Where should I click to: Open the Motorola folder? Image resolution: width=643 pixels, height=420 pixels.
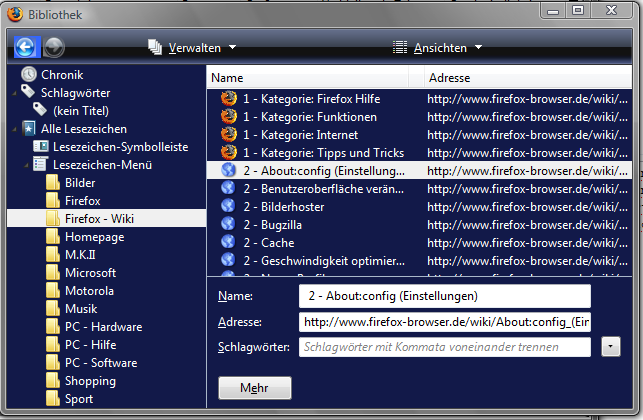89,291
